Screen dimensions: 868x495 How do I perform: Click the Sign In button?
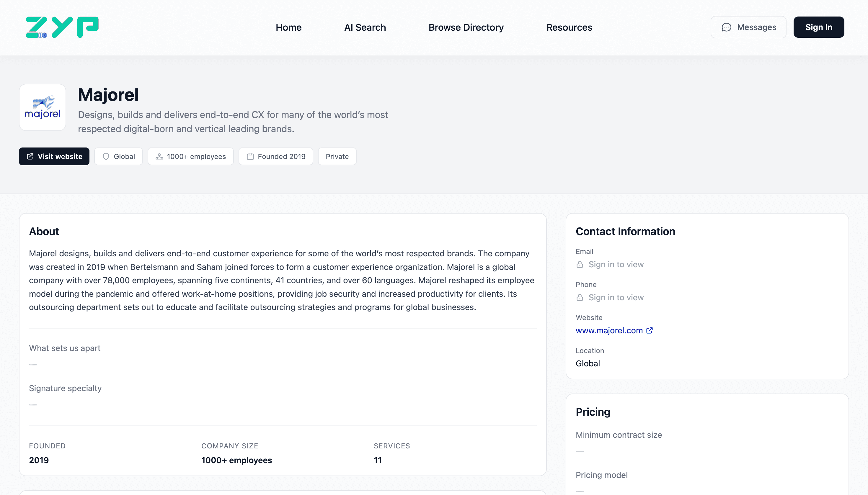pyautogui.click(x=819, y=27)
